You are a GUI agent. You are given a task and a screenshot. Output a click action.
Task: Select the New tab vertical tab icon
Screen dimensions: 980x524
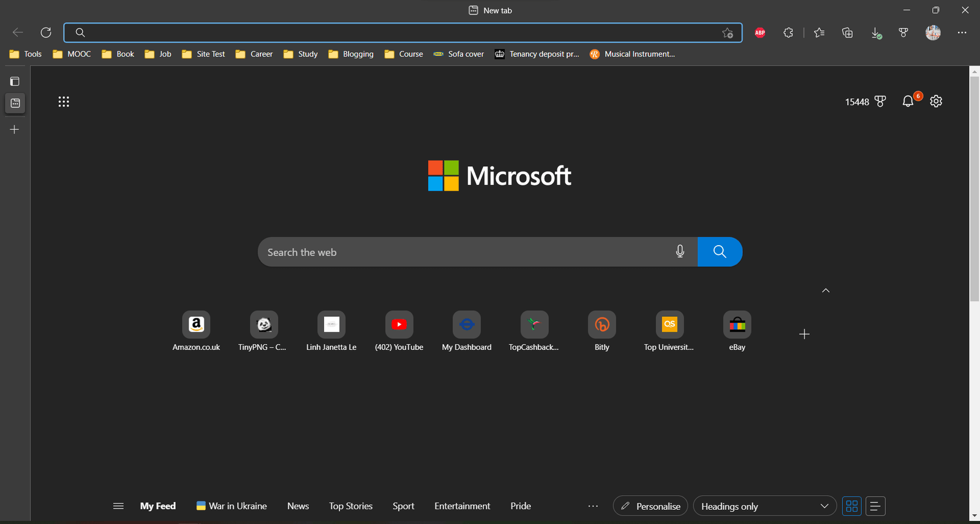coord(15,104)
